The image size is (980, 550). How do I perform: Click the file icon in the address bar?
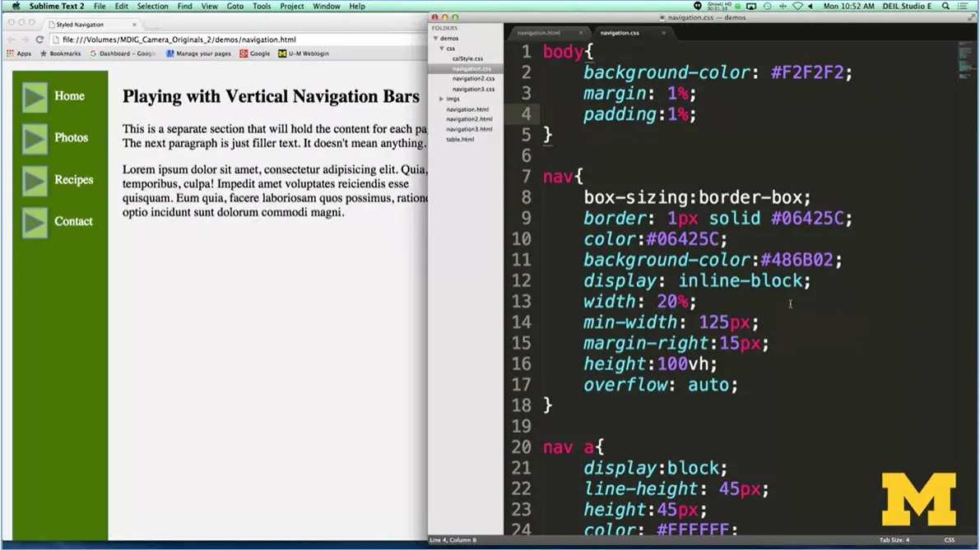tap(57, 39)
